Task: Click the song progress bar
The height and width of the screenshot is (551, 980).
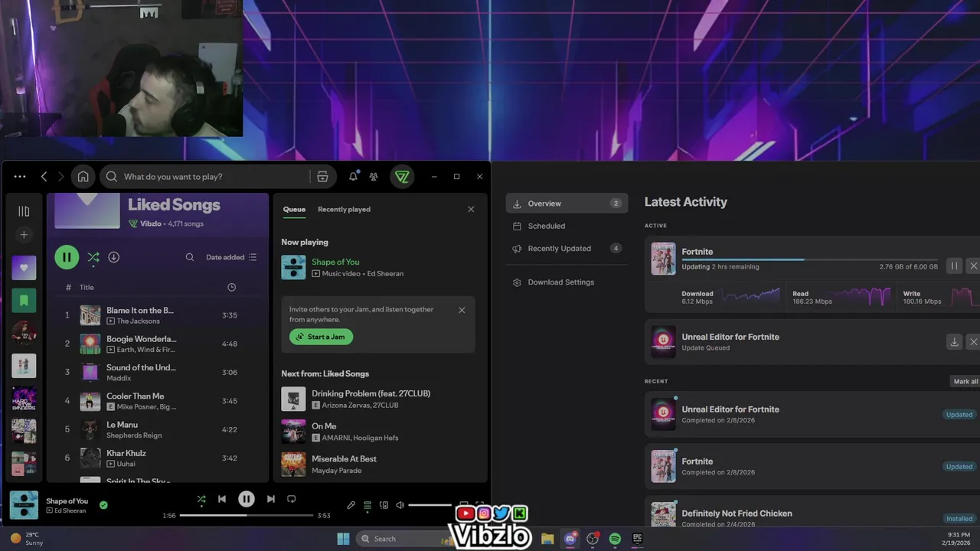Action: tap(247, 515)
